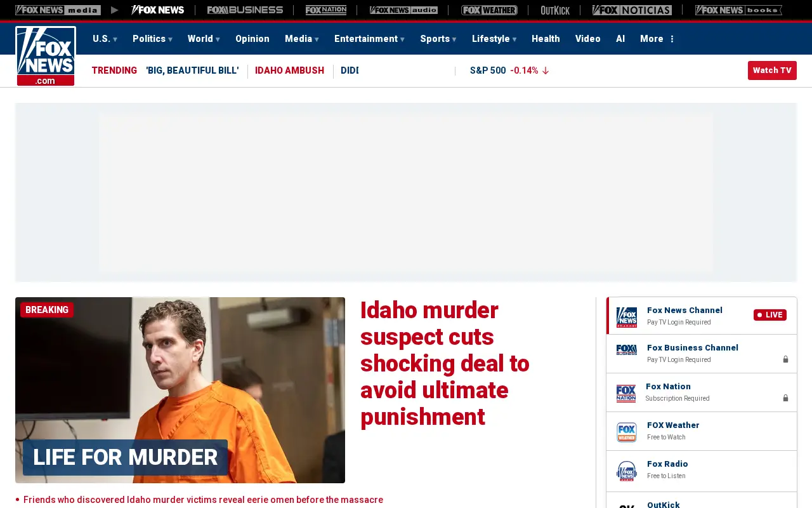Open the More navigation menu
The image size is (812, 508).
(x=657, y=39)
